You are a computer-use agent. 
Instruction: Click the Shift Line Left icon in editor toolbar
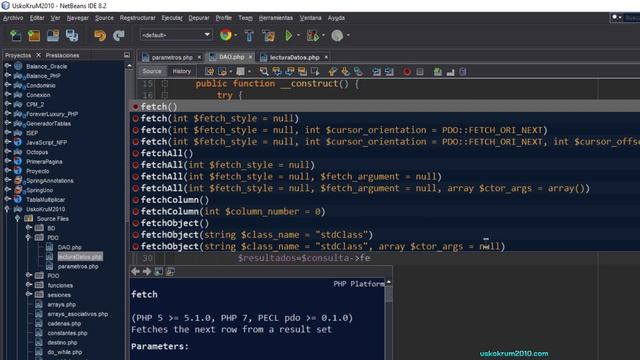tap(376, 72)
